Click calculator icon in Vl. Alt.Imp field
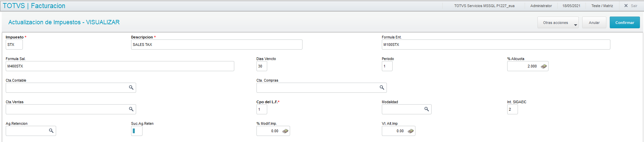 coord(410,131)
